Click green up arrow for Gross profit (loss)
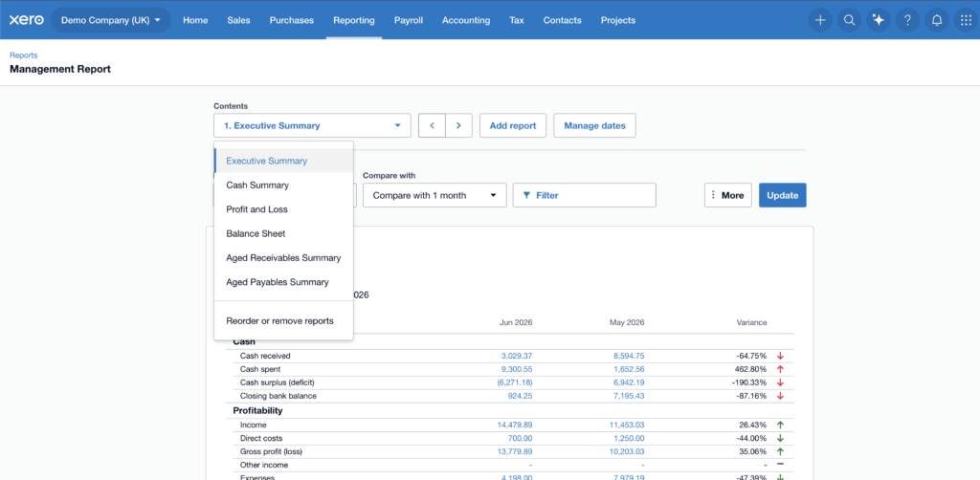The image size is (980, 480). pyautogui.click(x=780, y=451)
